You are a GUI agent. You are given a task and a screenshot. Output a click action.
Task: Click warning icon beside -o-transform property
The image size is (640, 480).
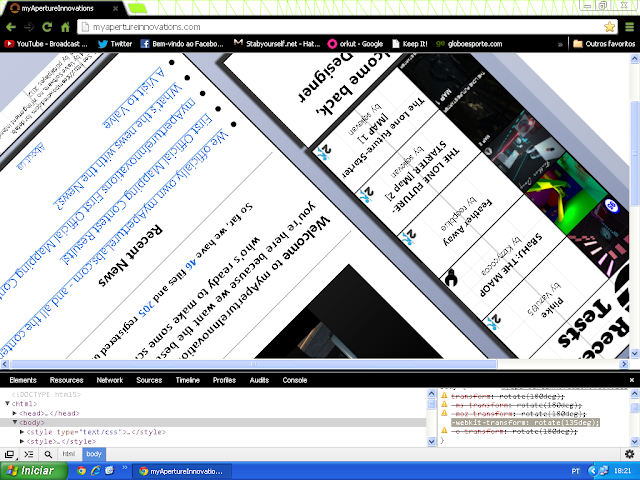(x=444, y=431)
